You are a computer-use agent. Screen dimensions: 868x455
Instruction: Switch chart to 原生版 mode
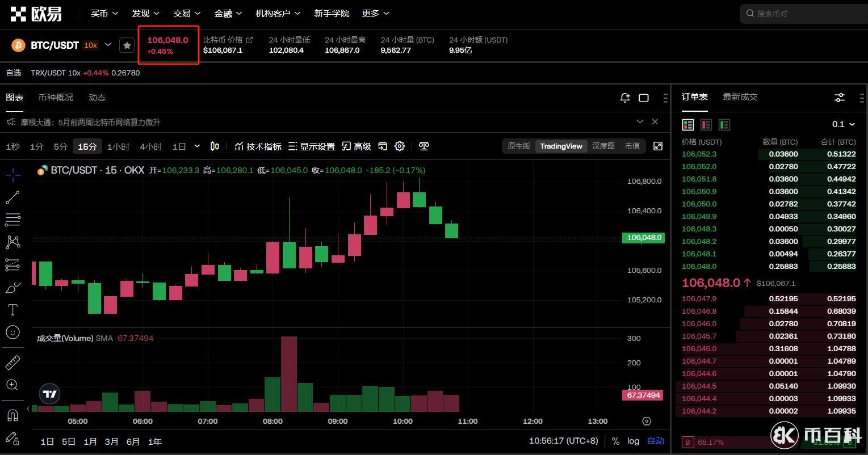[x=519, y=146]
